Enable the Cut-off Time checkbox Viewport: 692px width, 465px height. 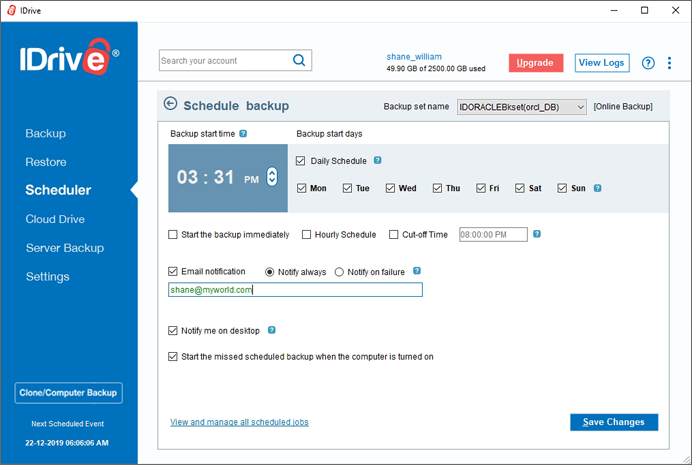(x=394, y=235)
